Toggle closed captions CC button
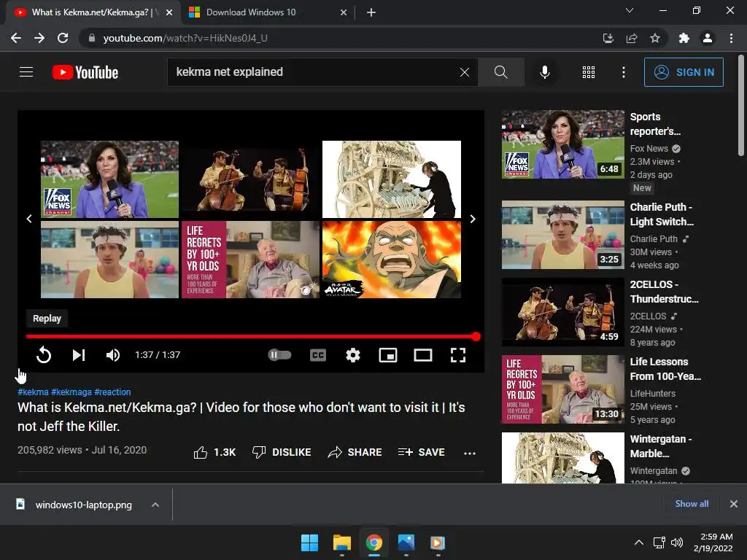 318,355
